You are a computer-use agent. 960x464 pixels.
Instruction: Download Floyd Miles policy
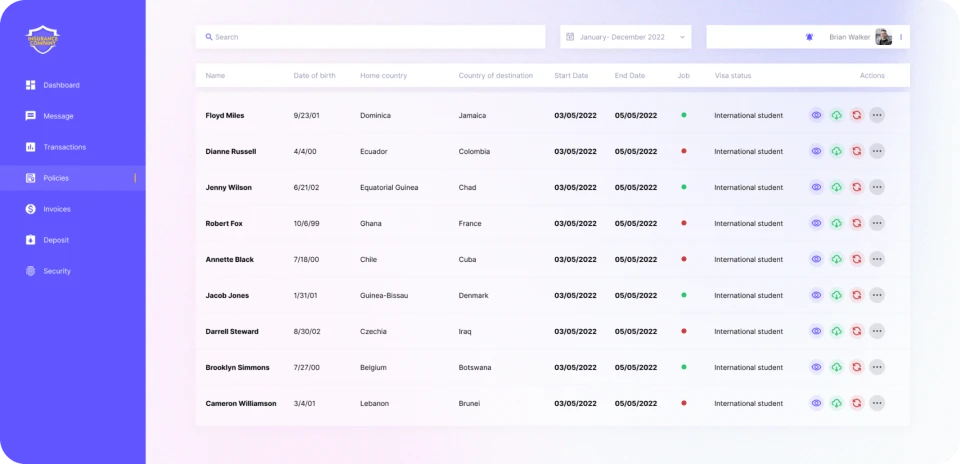click(836, 115)
